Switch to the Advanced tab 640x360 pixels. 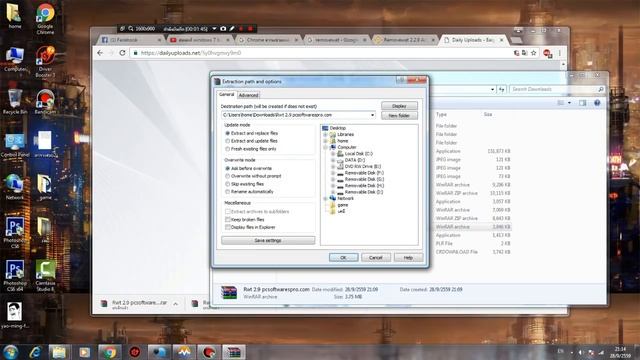[x=248, y=95]
